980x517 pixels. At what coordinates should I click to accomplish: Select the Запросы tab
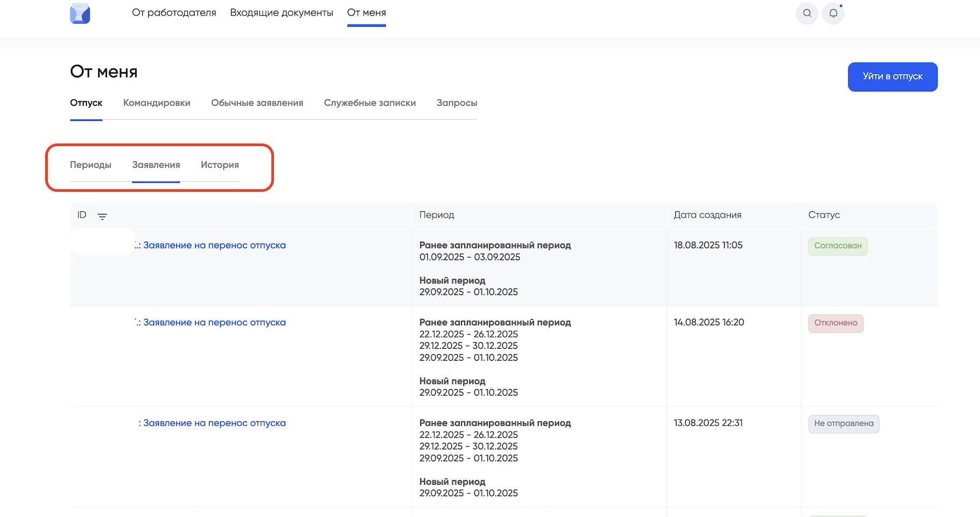point(457,103)
